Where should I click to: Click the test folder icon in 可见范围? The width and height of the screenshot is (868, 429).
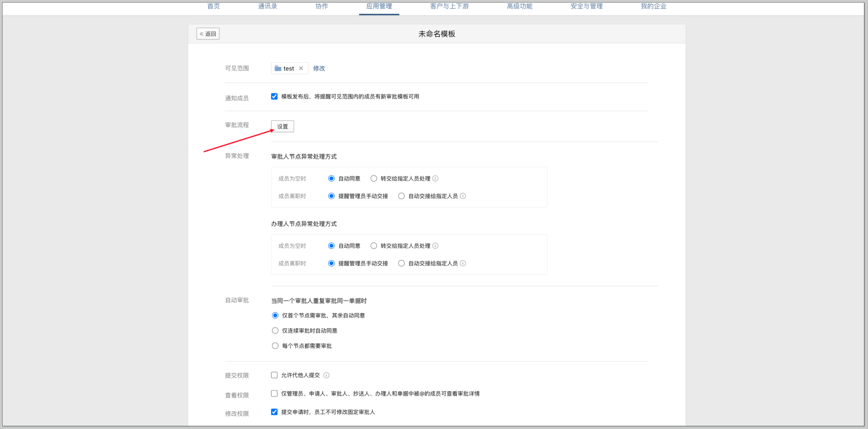[x=278, y=69]
